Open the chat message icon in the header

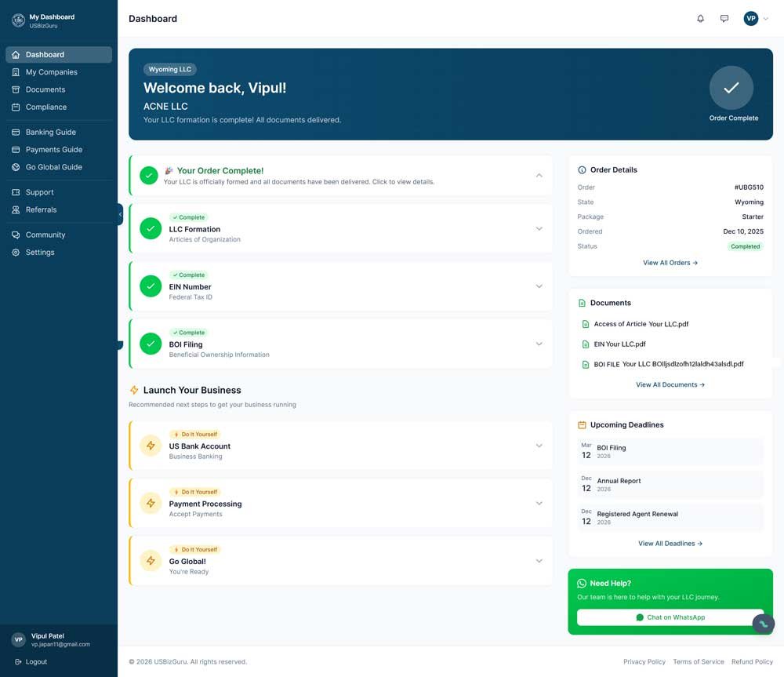click(724, 18)
